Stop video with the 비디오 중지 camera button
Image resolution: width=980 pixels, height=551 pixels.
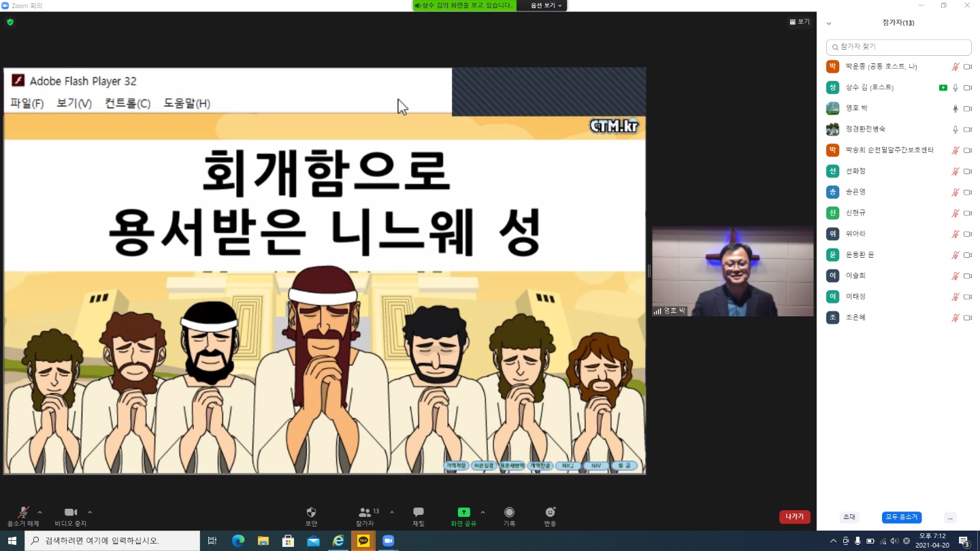(71, 516)
